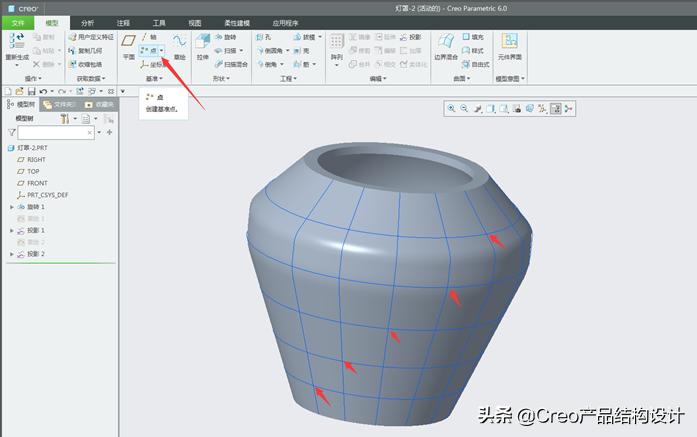Select the 点 (Point) datum tool

point(150,50)
